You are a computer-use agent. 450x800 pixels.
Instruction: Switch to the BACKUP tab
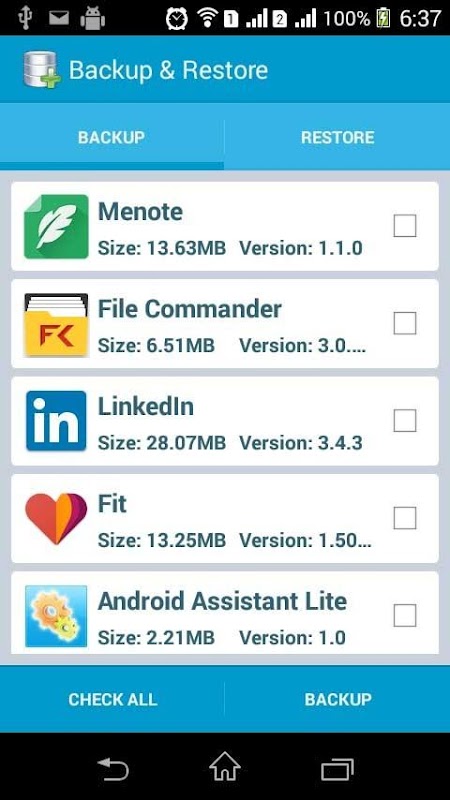pos(112,137)
